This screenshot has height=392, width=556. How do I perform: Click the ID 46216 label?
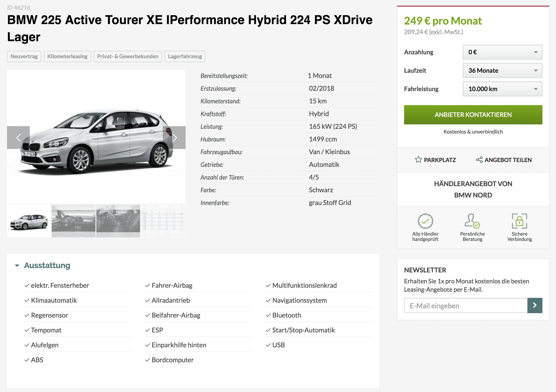[x=19, y=7]
